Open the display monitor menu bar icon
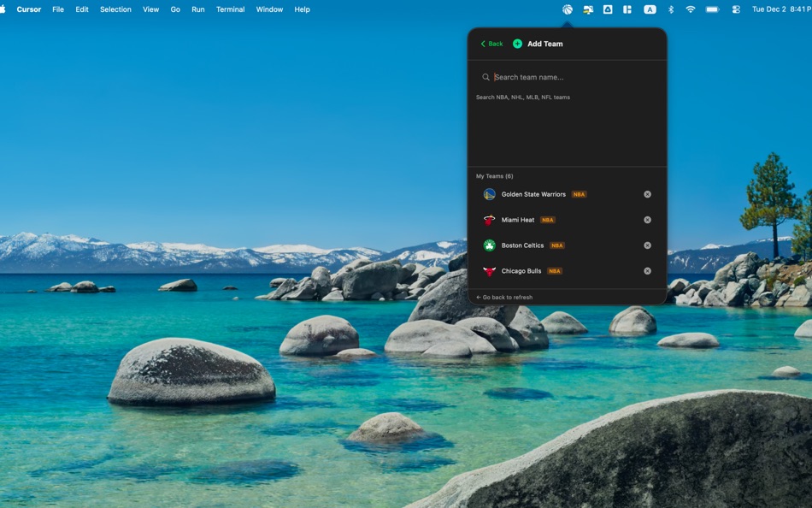The width and height of the screenshot is (812, 508). 588,9
